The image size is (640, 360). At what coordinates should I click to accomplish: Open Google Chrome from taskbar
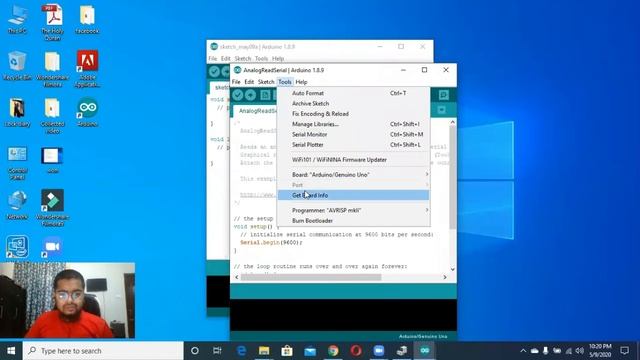pyautogui.click(x=333, y=351)
